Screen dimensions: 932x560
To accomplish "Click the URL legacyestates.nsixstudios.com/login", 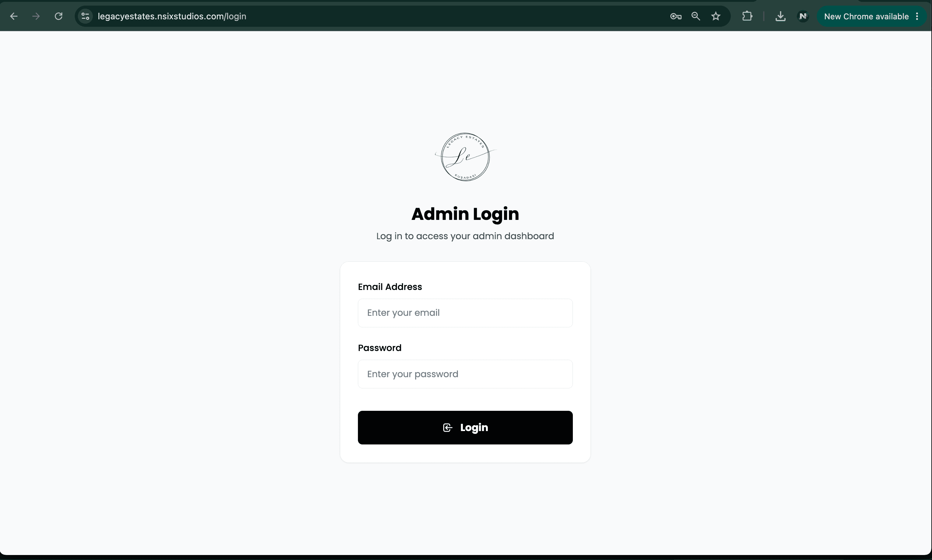I will (x=172, y=16).
